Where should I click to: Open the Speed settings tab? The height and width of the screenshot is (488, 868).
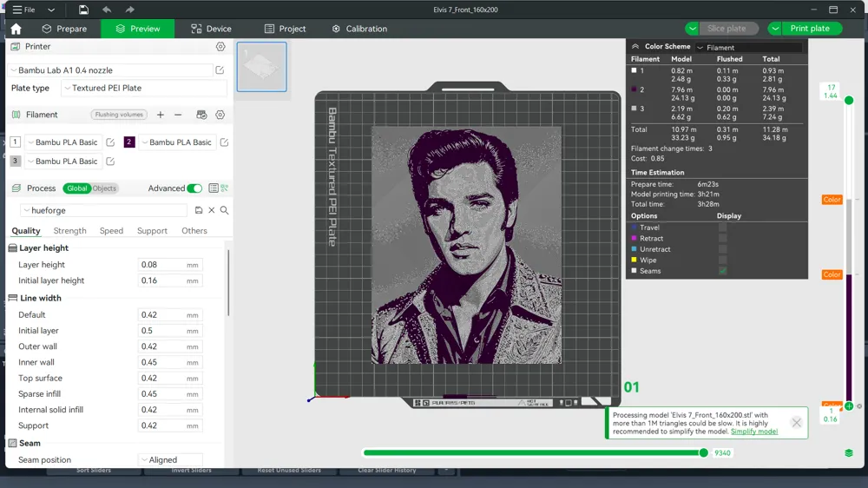click(x=111, y=230)
